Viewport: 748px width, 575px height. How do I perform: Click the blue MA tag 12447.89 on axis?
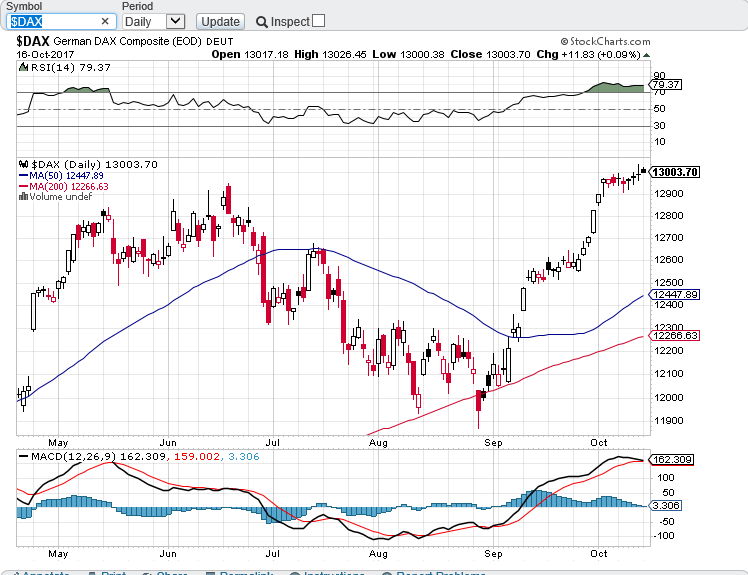tap(675, 294)
